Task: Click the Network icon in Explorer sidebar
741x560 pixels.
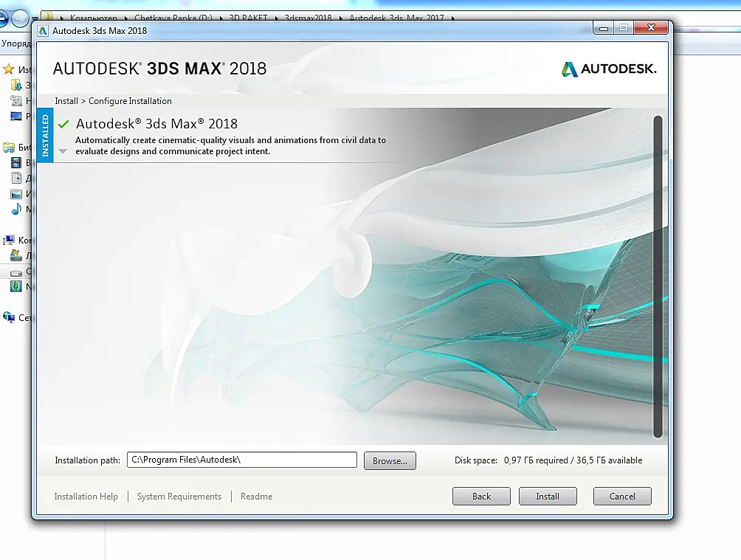Action: coord(9,317)
